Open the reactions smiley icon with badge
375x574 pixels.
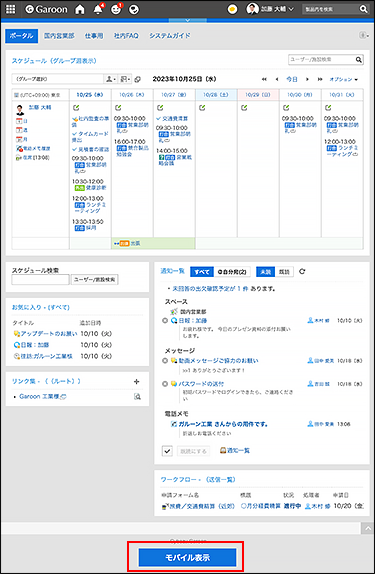tap(116, 10)
